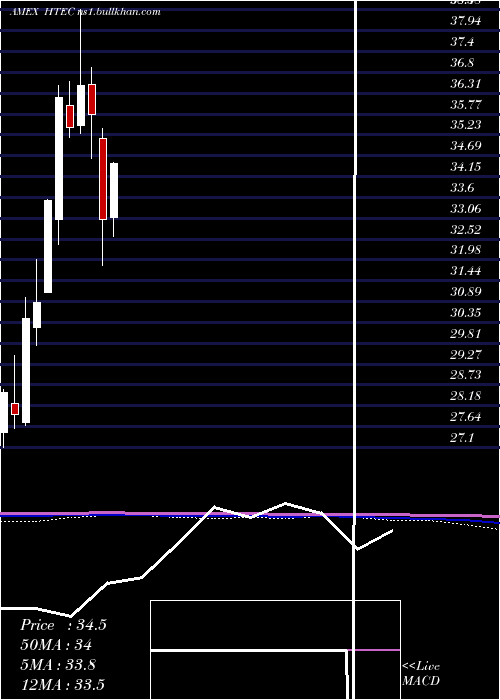Click the 36.8 price axis label
This screenshot has width=500, height=700.
coord(462,62)
